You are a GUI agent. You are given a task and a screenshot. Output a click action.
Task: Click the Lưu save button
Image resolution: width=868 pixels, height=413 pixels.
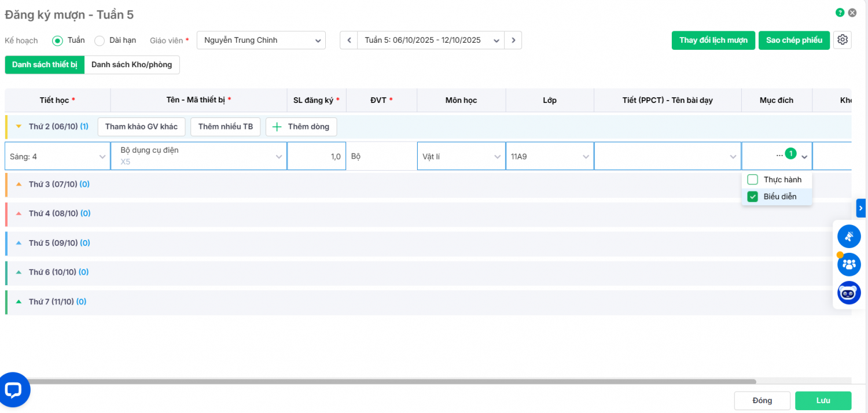(823, 401)
